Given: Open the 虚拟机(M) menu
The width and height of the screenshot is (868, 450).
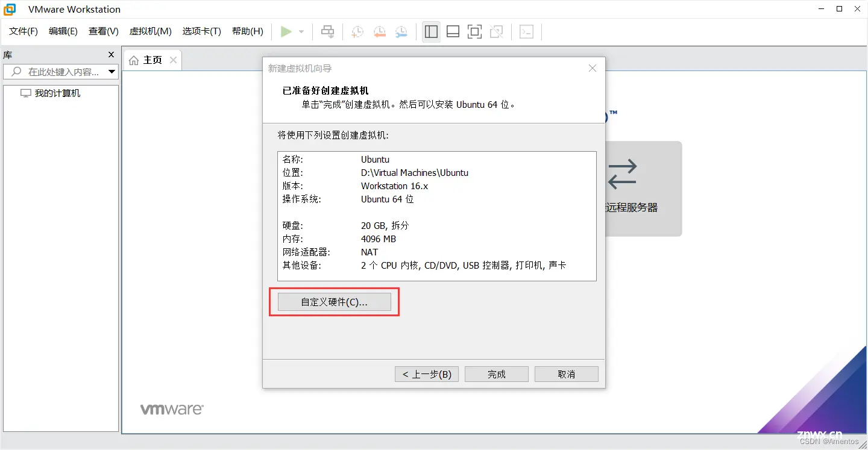Looking at the screenshot, I should point(151,31).
